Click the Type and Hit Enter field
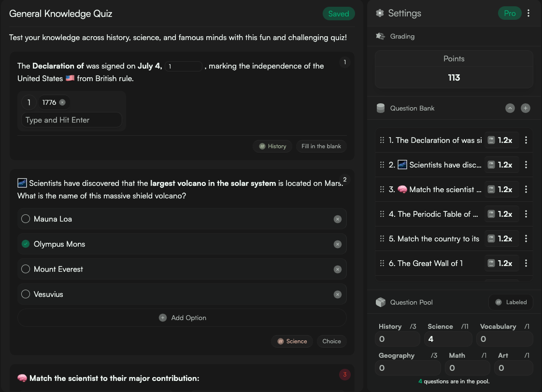 (71, 120)
